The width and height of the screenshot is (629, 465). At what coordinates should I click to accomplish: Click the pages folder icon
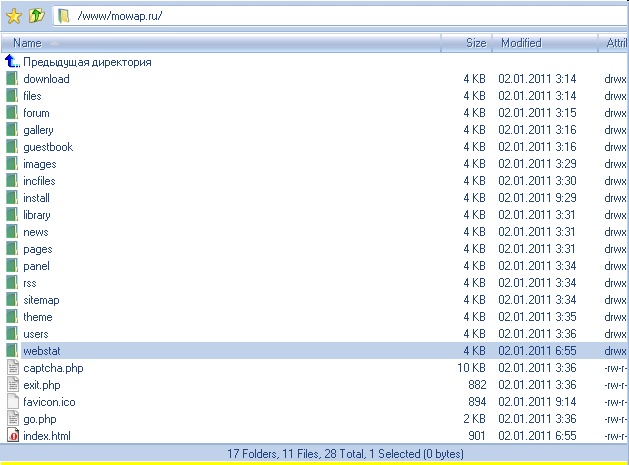point(12,249)
